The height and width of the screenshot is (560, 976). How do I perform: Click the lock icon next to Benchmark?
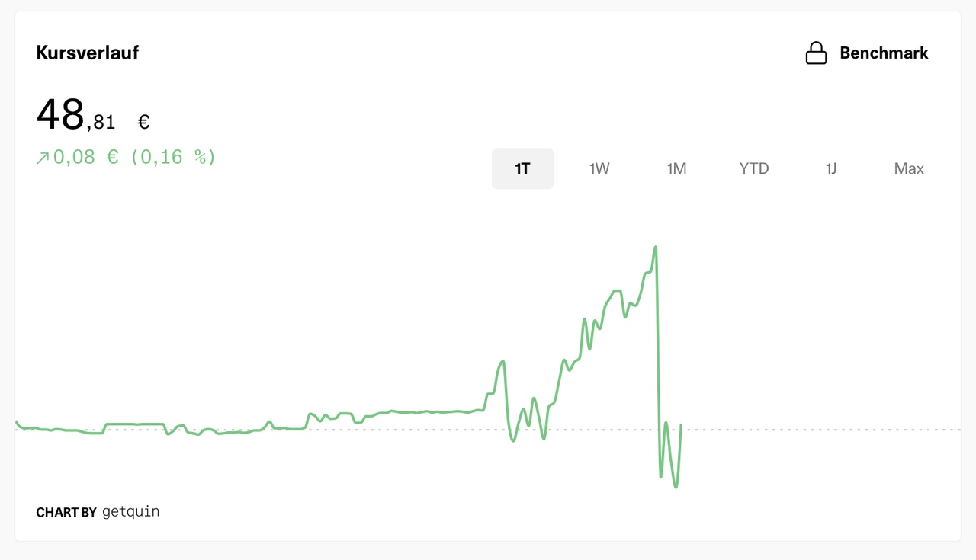(816, 53)
